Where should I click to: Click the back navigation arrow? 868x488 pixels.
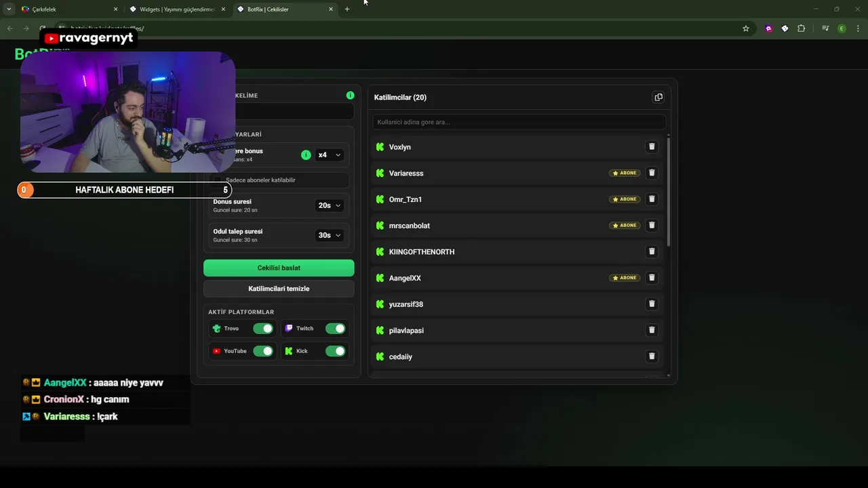pos(9,28)
